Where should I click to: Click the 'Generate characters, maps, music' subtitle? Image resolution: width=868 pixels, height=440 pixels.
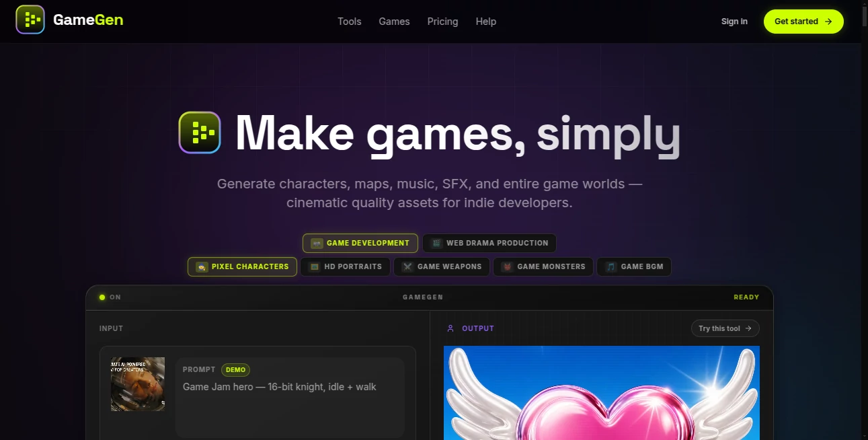[x=430, y=193]
